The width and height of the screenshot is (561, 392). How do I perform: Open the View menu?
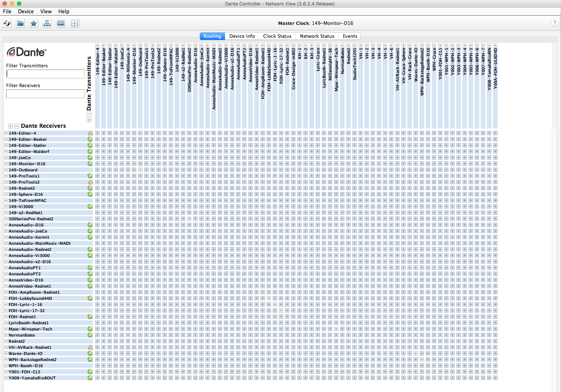click(x=46, y=12)
